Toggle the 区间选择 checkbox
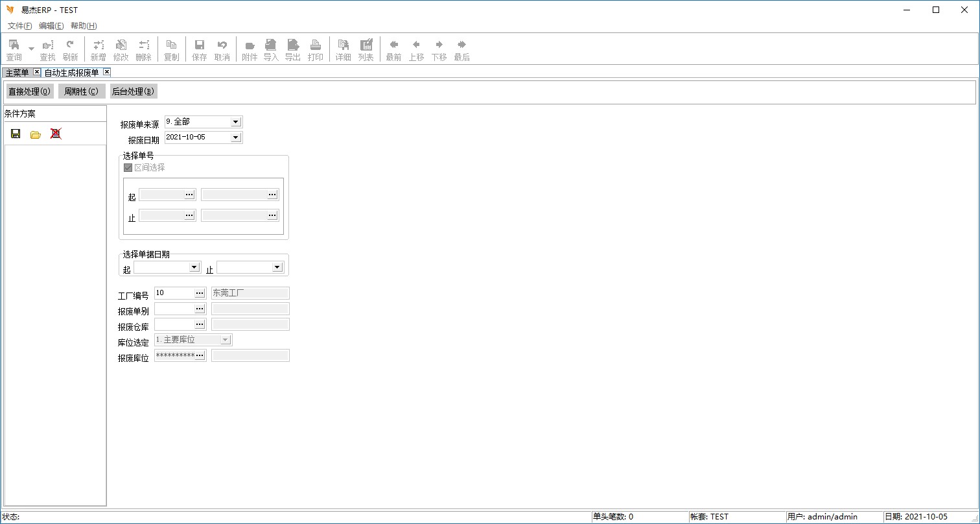 (128, 167)
